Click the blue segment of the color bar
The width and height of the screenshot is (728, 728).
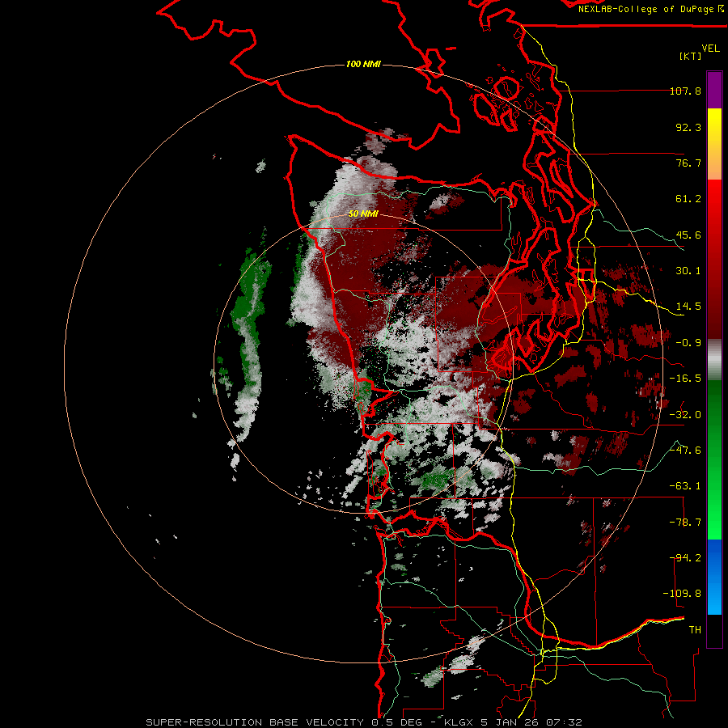pyautogui.click(x=714, y=577)
